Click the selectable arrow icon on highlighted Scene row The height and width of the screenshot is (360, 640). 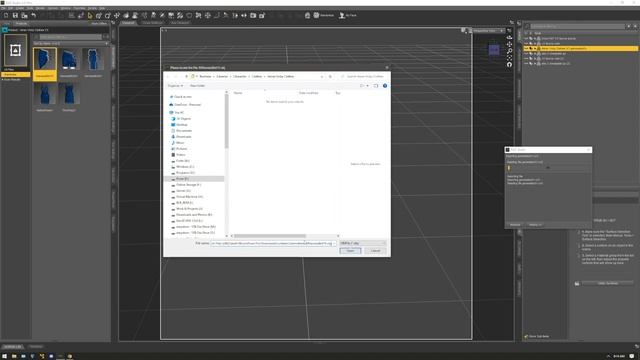531,49
